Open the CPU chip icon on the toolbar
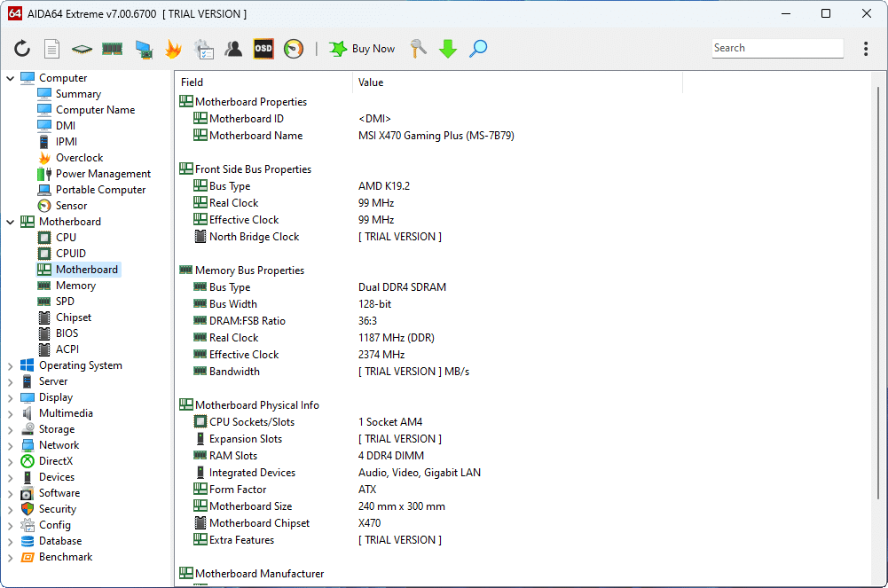888x588 pixels. (x=80, y=49)
